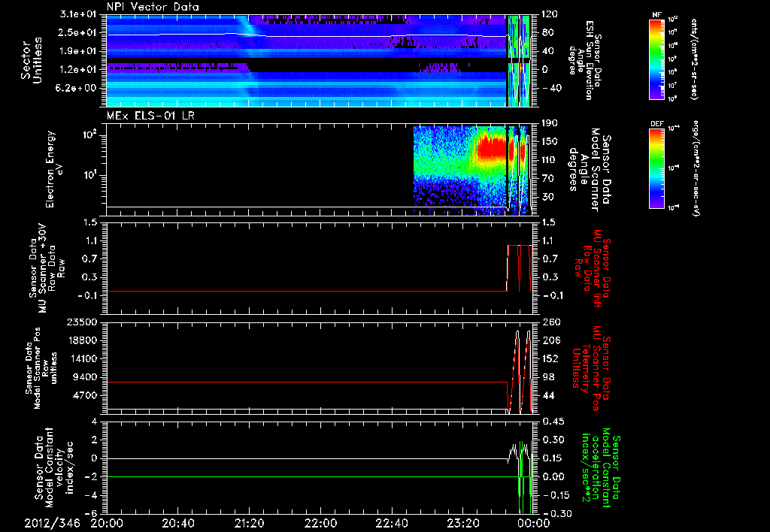The image size is (770, 532).
Task: Click the '70' scanner angle tick value
Action: [547, 179]
